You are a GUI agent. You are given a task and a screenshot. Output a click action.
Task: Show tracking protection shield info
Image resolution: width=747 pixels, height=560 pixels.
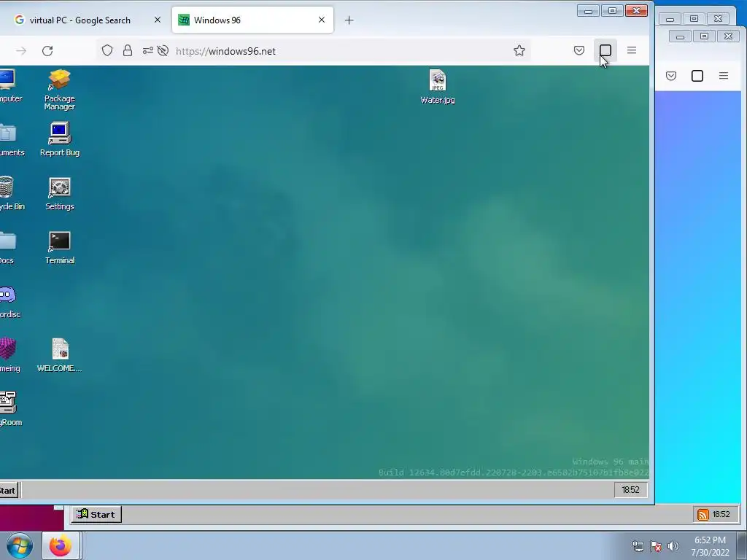[x=107, y=50]
